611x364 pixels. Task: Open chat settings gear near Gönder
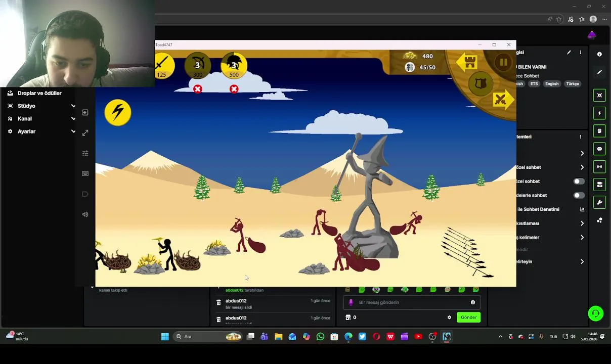coord(449,317)
